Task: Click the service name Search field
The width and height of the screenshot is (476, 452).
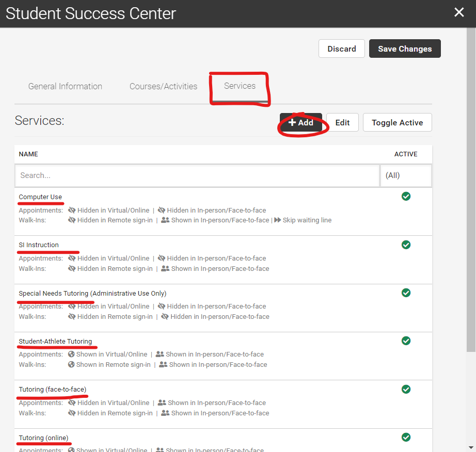Action: [x=197, y=175]
